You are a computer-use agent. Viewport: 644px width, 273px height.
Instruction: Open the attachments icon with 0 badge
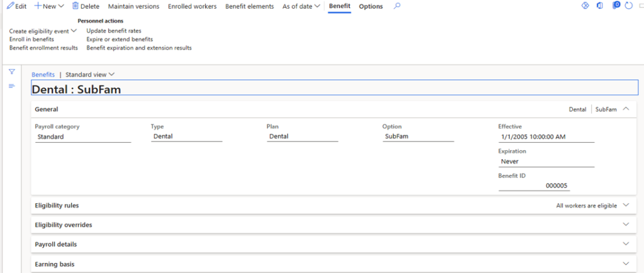(616, 6)
